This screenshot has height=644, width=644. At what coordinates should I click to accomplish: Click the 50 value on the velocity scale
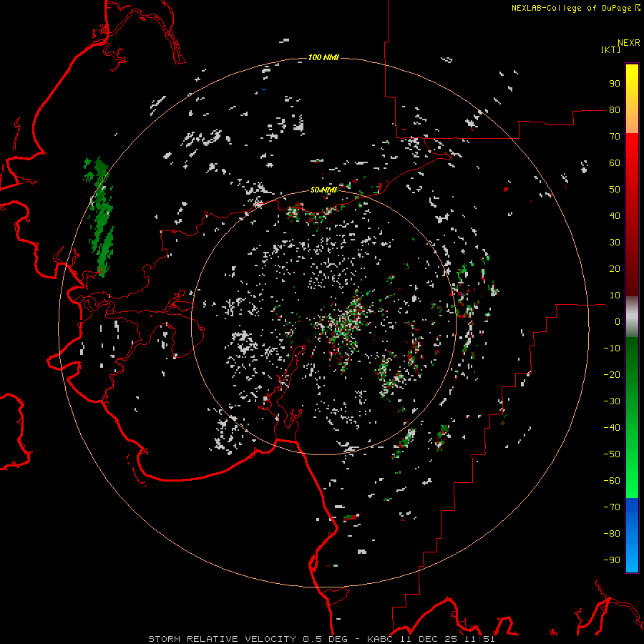[x=615, y=190]
